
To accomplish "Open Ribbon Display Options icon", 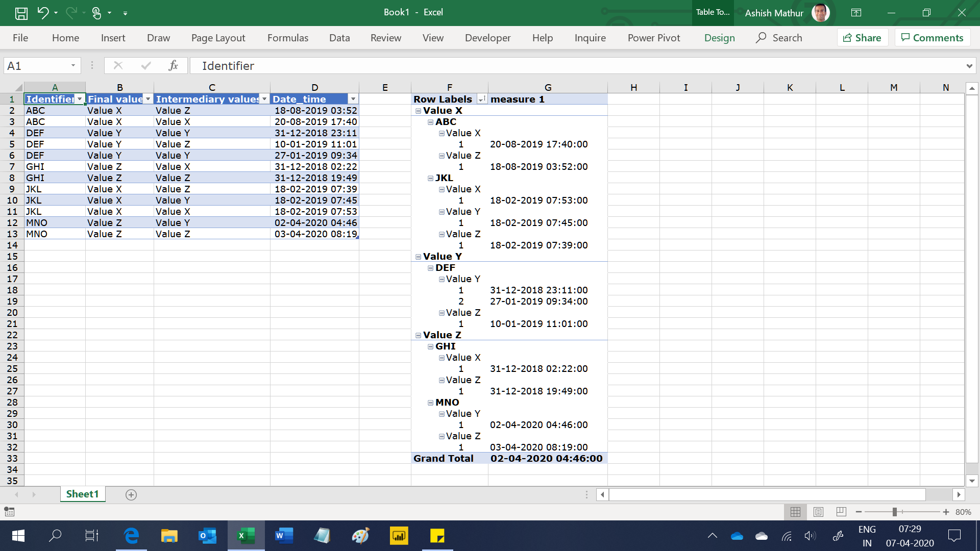I will (x=856, y=13).
